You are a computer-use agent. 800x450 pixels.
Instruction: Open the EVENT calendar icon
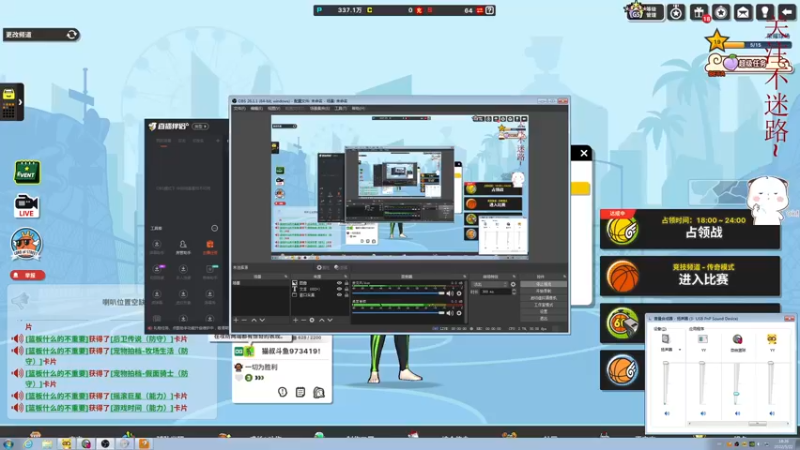tap(27, 172)
